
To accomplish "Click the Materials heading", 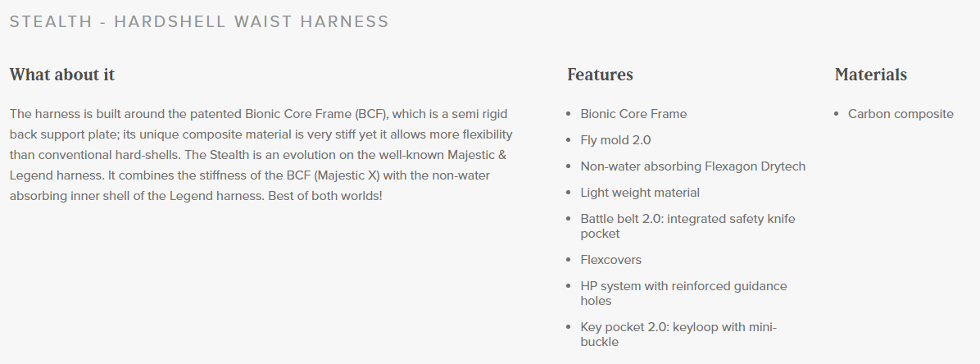I will (871, 75).
